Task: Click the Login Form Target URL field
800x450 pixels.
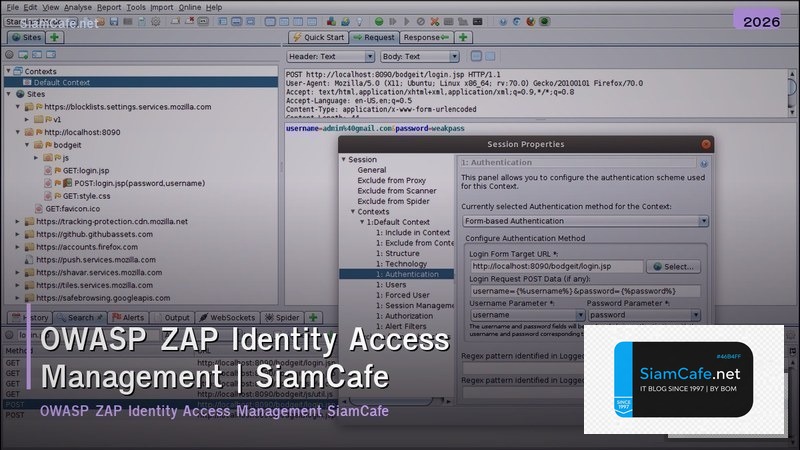Action: (557, 266)
